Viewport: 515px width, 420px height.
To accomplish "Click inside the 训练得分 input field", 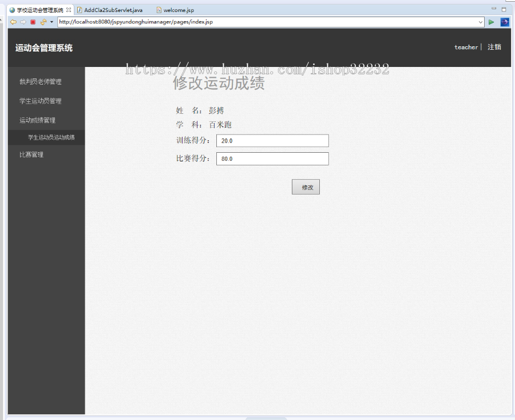I will 272,140.
